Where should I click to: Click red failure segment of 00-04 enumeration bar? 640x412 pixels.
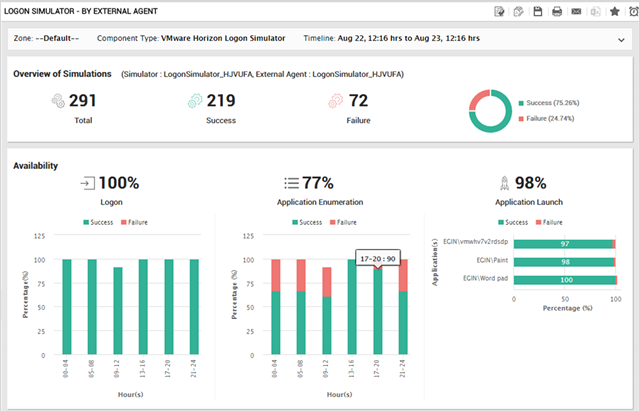click(x=276, y=275)
